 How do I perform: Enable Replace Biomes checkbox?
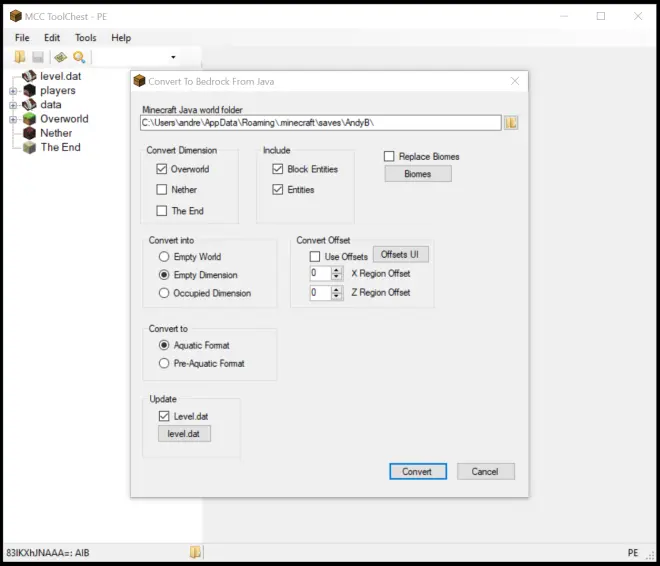click(x=389, y=157)
